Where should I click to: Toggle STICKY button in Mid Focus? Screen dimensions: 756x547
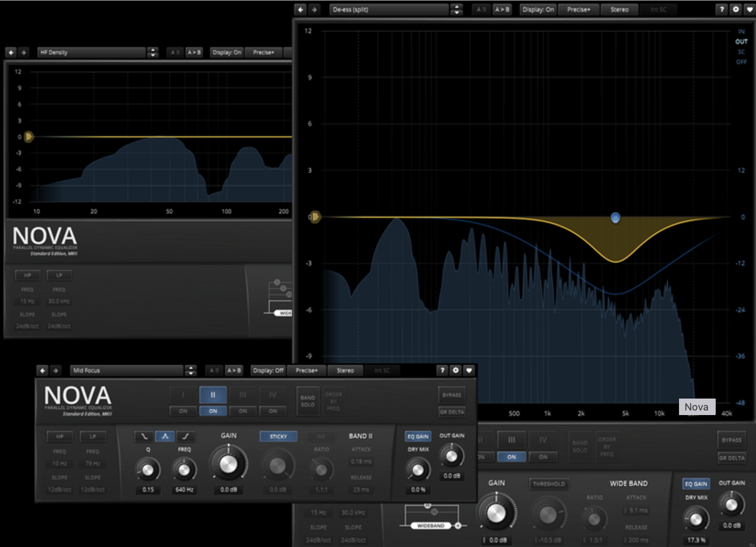[278, 436]
